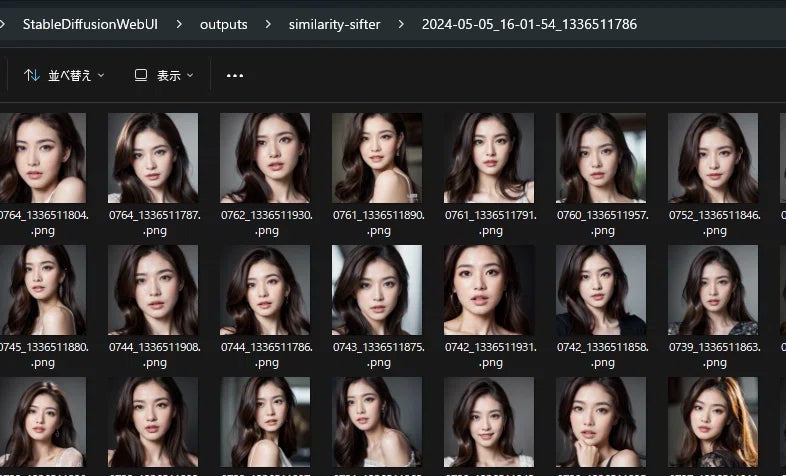Open the sort (並べ替え) dropdown
This screenshot has width=786, height=476.
[64, 76]
